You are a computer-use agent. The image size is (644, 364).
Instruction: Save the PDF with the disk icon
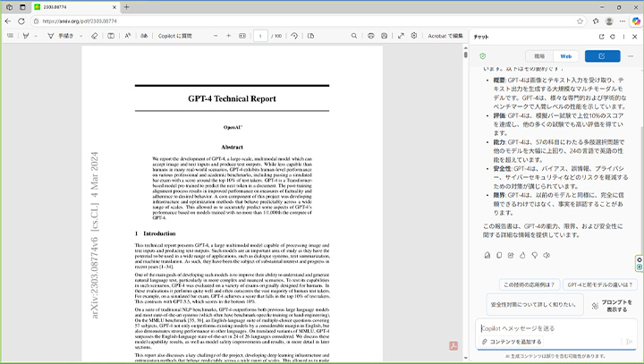(x=384, y=36)
